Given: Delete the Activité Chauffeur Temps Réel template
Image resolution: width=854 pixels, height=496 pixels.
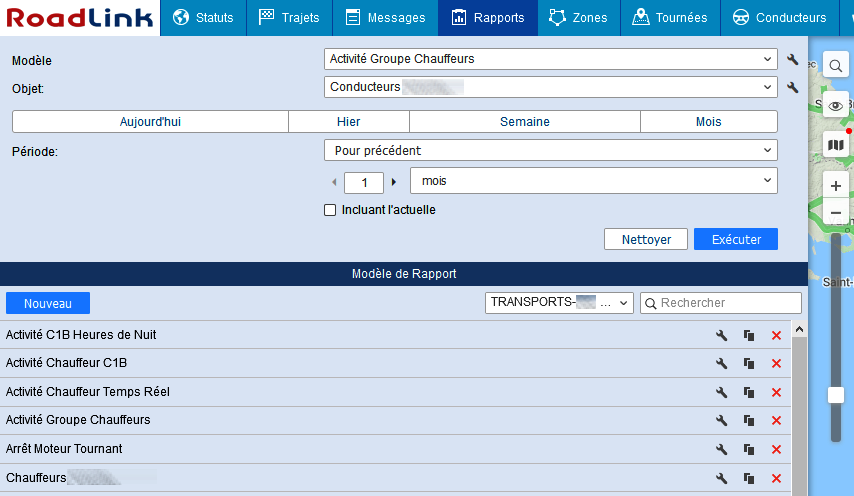Looking at the screenshot, I should click(776, 392).
